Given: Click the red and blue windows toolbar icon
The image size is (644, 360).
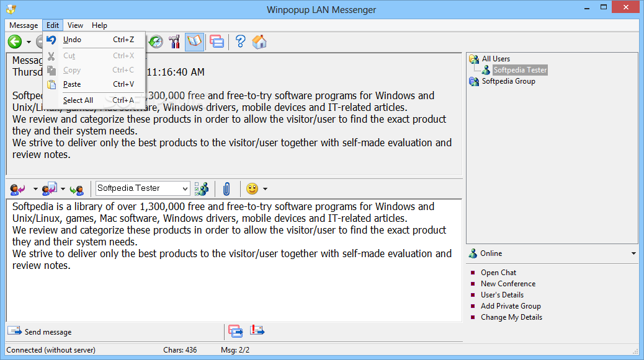Looking at the screenshot, I should [x=217, y=42].
